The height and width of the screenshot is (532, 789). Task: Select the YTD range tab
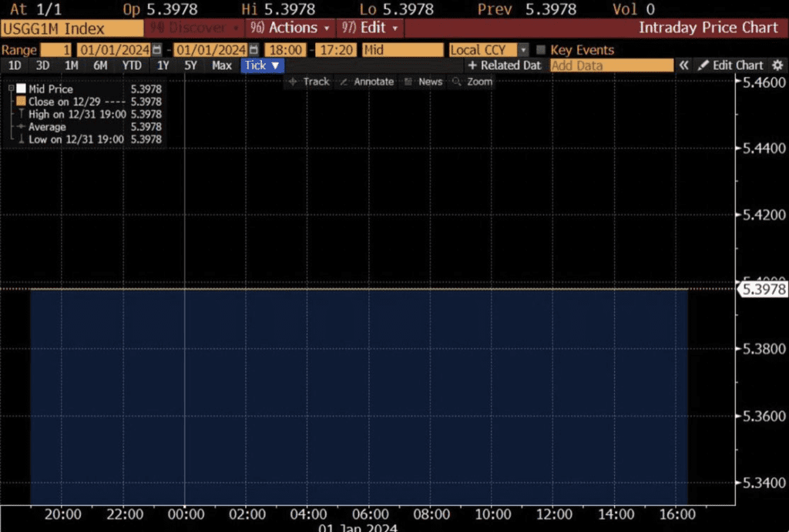click(132, 65)
